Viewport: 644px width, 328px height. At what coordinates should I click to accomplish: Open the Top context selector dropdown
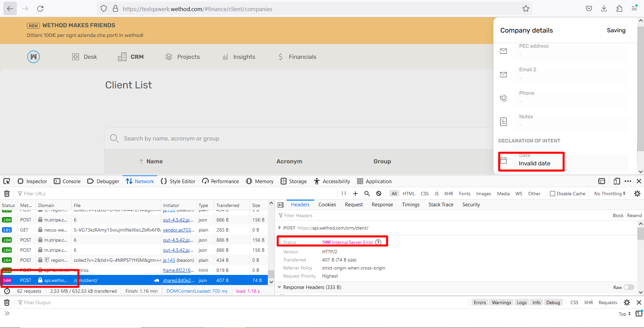(x=625, y=314)
